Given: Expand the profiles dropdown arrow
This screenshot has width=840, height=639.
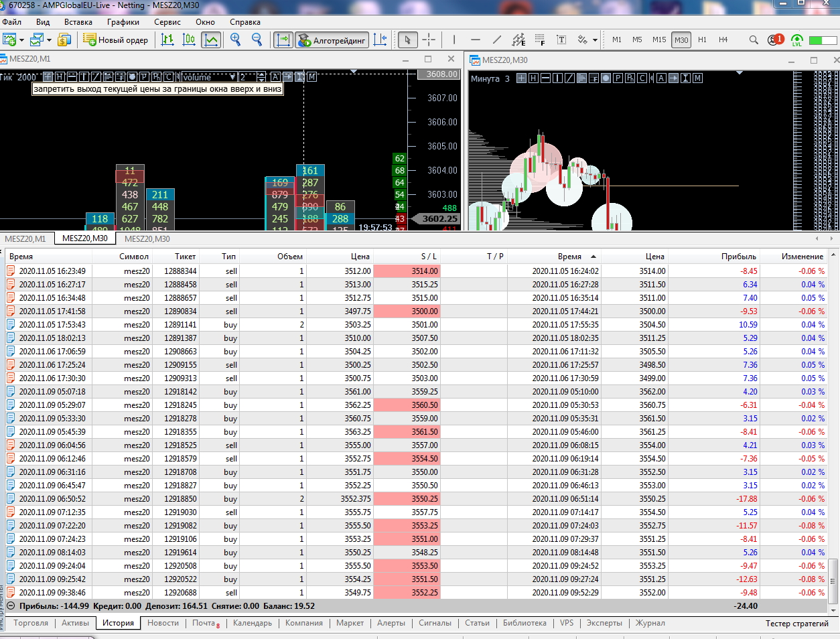Looking at the screenshot, I should click(50, 40).
